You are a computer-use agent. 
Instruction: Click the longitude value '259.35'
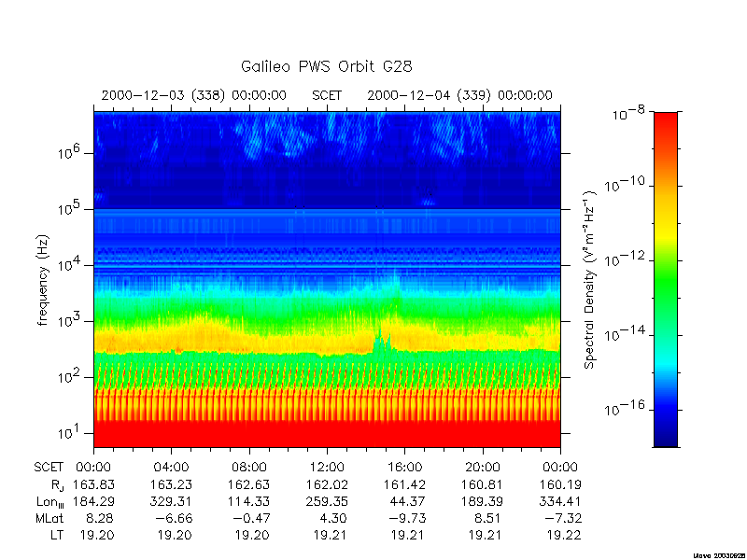327,501
